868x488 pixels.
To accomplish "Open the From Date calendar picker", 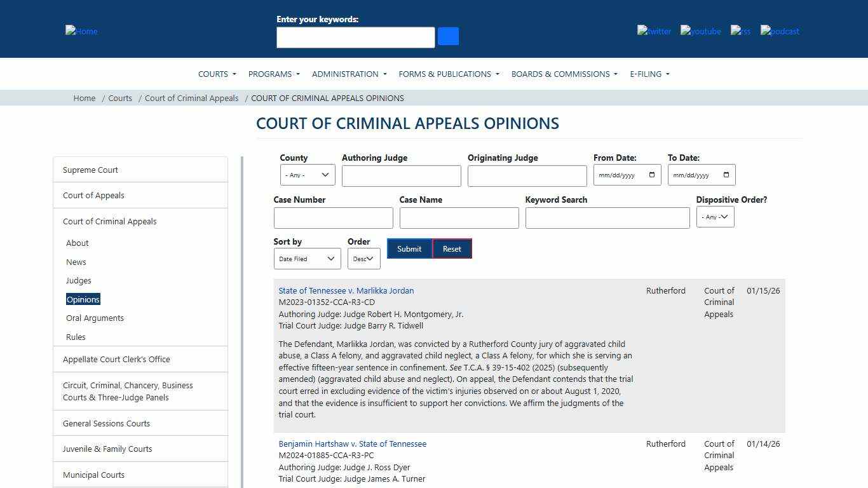I will point(651,175).
